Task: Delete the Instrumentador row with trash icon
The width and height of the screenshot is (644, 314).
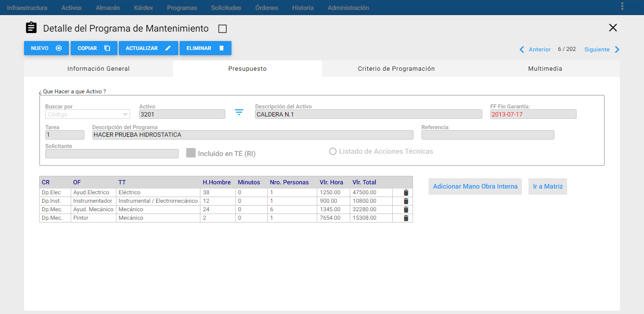Action: (x=406, y=201)
